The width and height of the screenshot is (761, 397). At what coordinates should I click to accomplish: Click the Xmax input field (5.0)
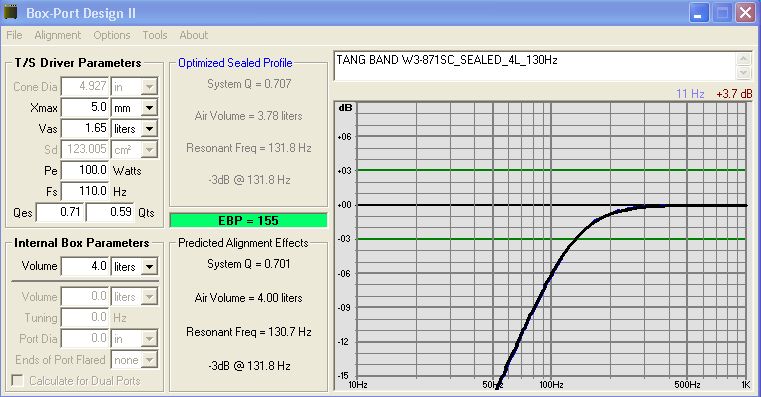coord(85,107)
